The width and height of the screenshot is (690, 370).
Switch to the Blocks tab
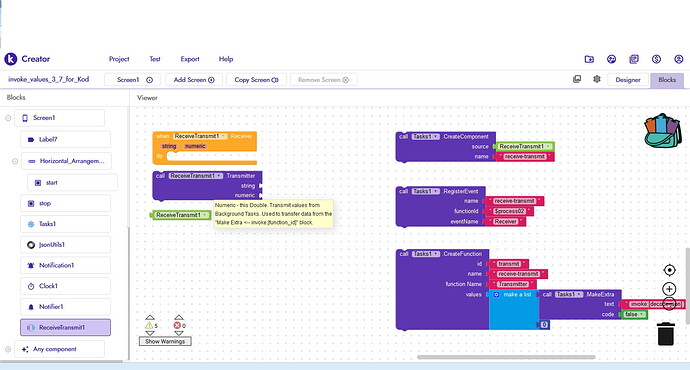[667, 80]
